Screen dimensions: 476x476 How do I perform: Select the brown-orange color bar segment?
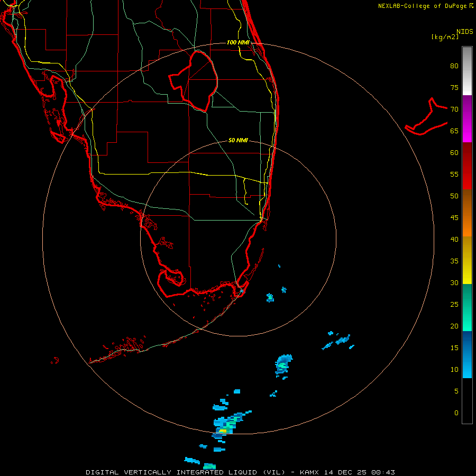pyautogui.click(x=467, y=213)
